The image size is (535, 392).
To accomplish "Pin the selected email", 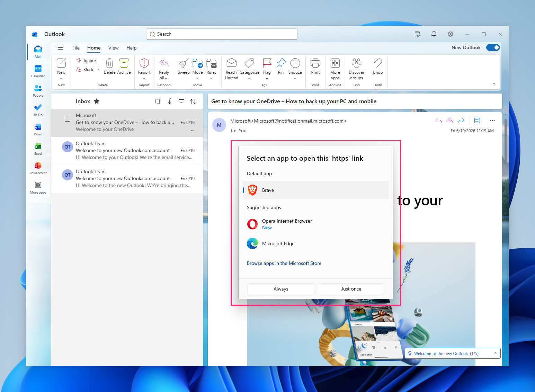I will pyautogui.click(x=281, y=66).
